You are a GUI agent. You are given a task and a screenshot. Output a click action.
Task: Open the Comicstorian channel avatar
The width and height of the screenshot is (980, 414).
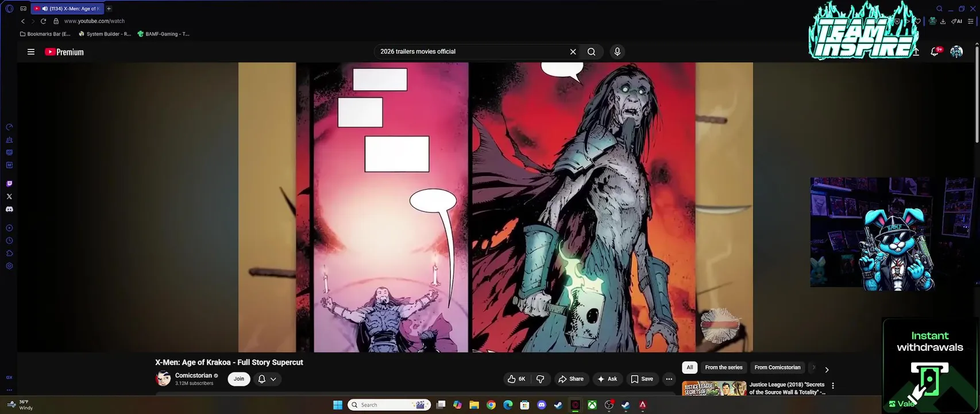point(163,378)
